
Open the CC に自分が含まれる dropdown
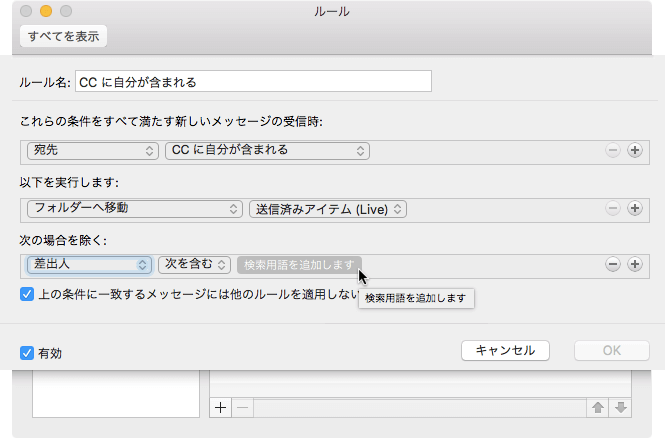click(267, 150)
